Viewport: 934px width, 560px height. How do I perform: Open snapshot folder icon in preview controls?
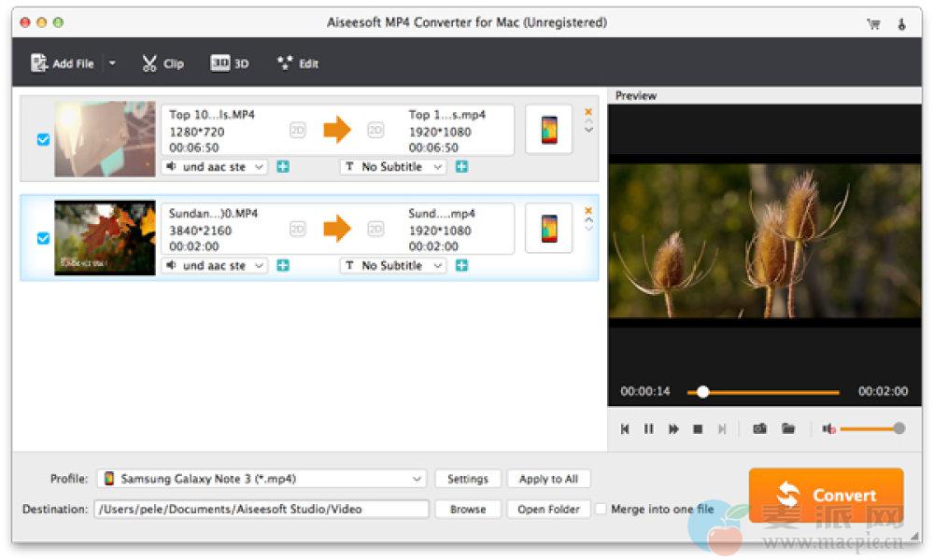point(788,428)
